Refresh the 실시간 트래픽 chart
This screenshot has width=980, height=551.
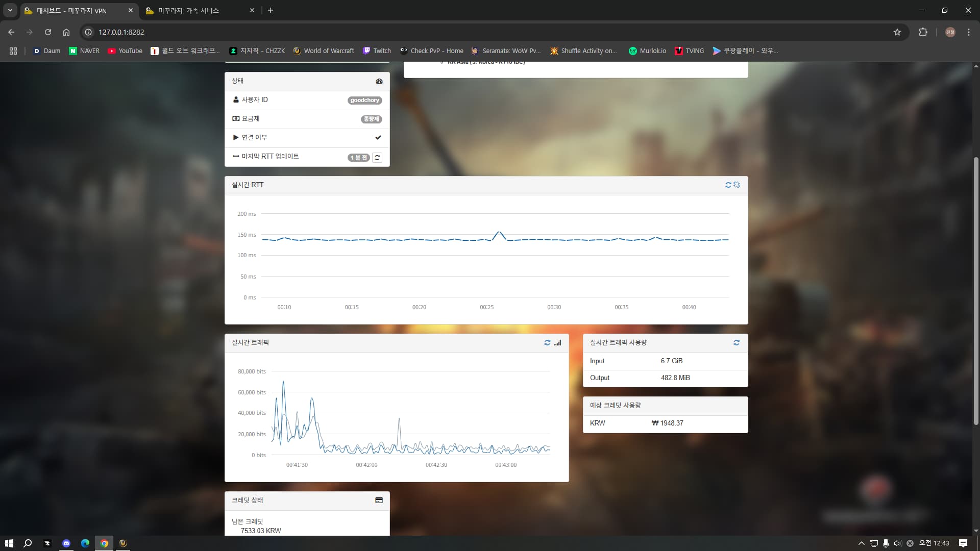[547, 343]
